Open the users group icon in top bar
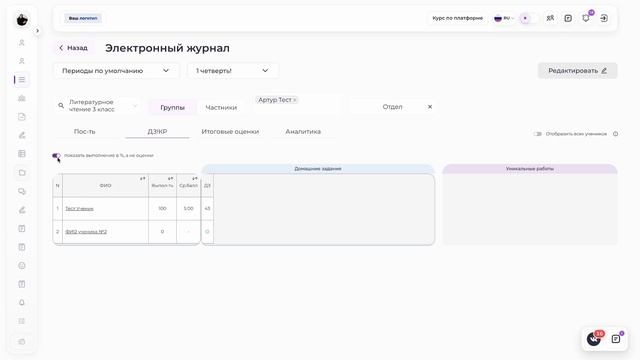Image resolution: width=640 pixels, height=360 pixels. click(550, 18)
